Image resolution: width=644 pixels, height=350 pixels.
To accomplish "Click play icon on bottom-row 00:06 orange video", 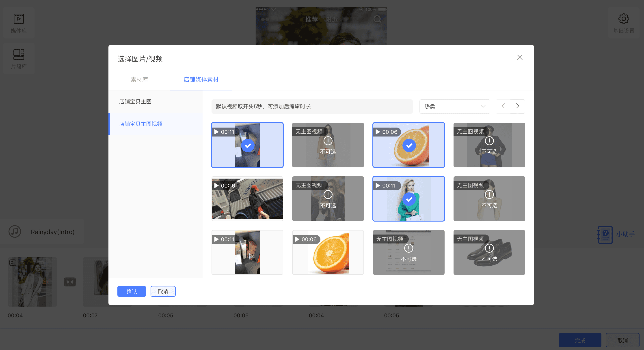I will [297, 239].
